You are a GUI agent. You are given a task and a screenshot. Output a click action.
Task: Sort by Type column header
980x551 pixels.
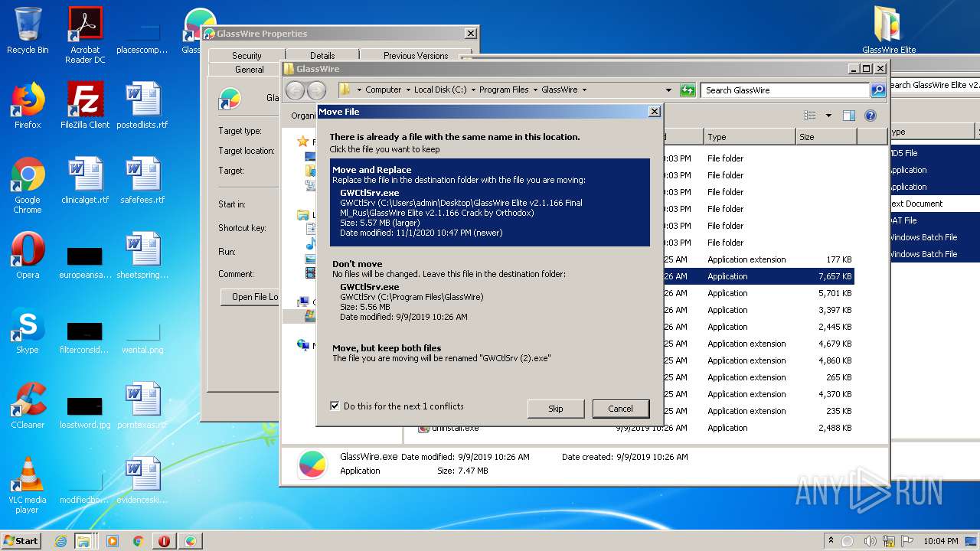[x=750, y=137]
